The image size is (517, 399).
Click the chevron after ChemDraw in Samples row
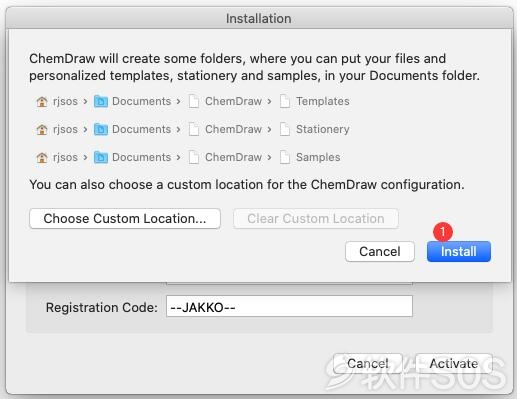[269, 157]
